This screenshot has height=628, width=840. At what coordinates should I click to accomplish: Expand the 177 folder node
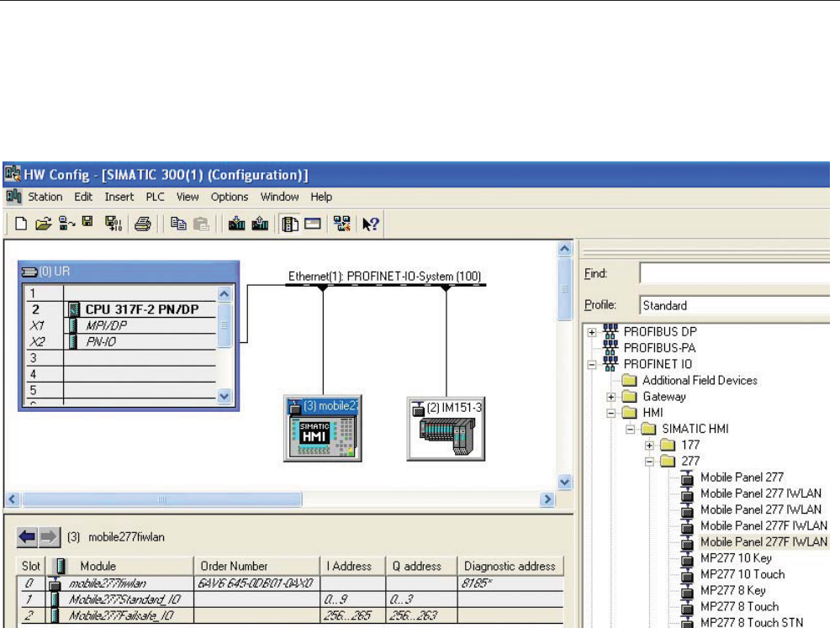(649, 446)
